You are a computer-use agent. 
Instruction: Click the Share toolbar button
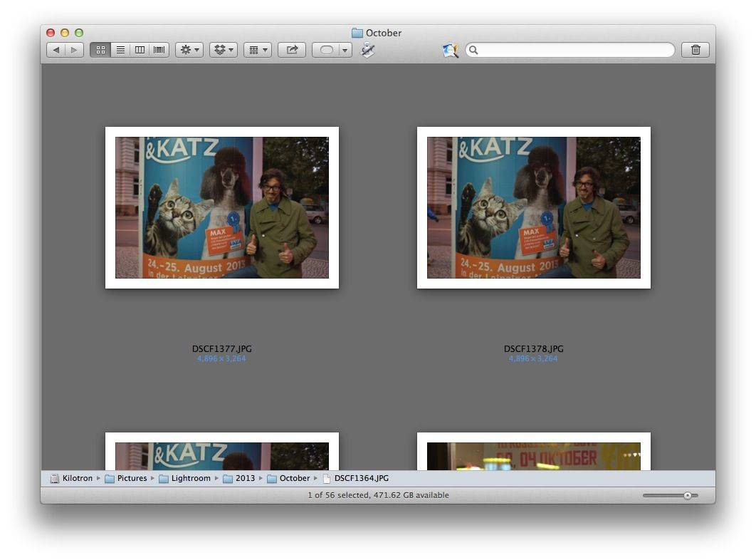(292, 50)
